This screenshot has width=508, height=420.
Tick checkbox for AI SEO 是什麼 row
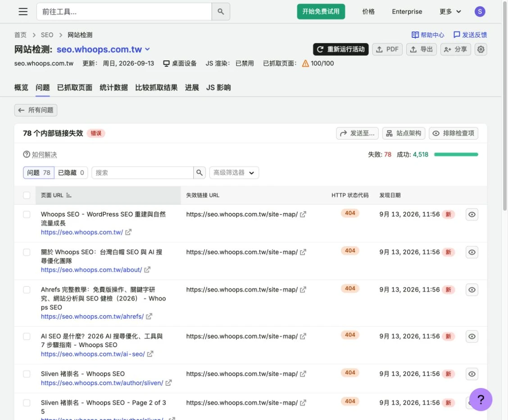click(27, 336)
